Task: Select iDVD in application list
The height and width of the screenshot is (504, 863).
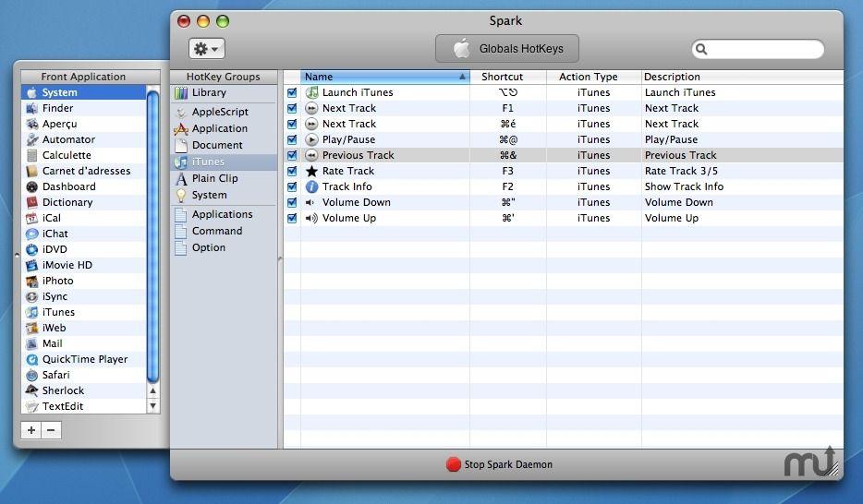Action: [84, 249]
